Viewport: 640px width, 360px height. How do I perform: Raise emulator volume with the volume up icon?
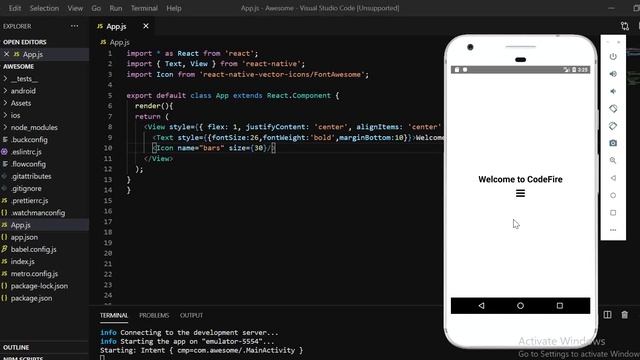pyautogui.click(x=613, y=74)
